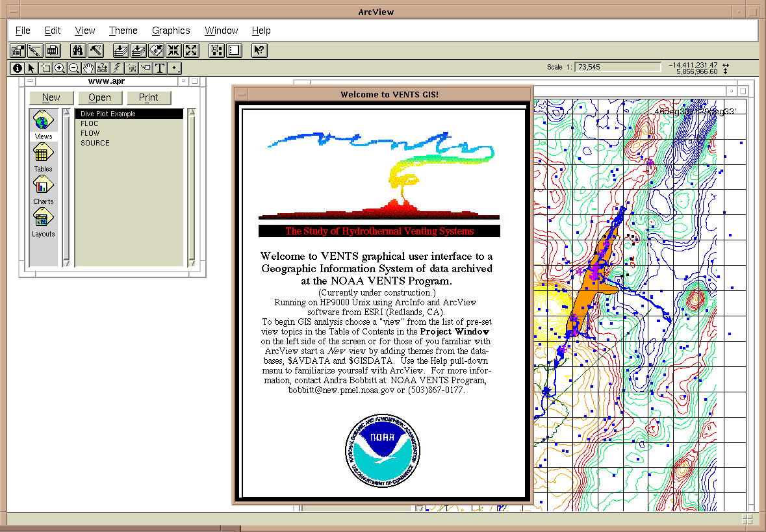Viewport: 766px width, 532px height.
Task: Select the Measure ruler tool
Action: tap(103, 68)
